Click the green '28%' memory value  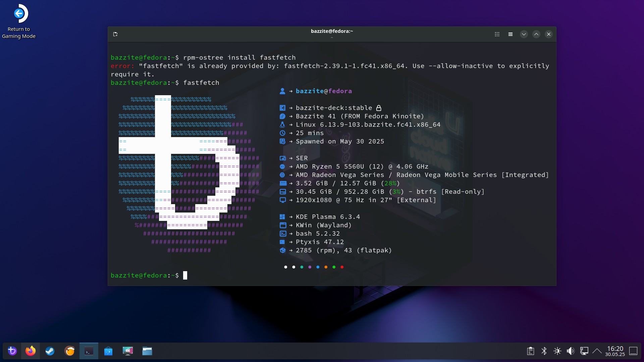390,183
